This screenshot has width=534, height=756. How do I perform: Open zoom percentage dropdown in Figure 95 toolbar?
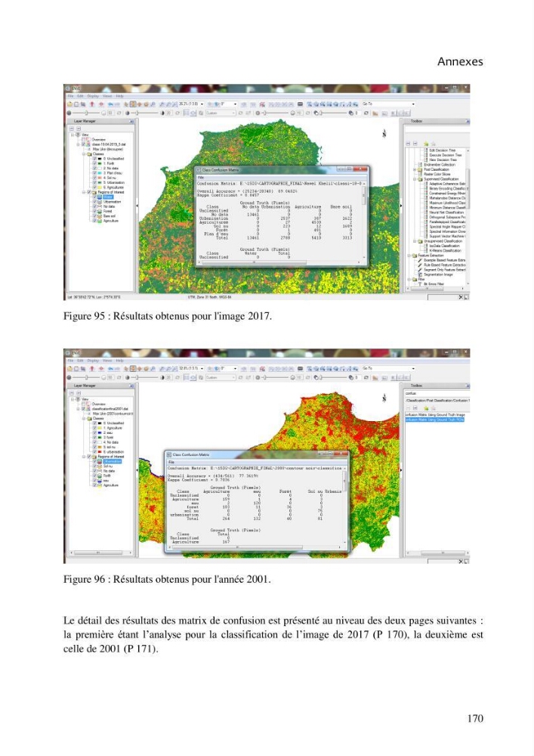[202, 104]
